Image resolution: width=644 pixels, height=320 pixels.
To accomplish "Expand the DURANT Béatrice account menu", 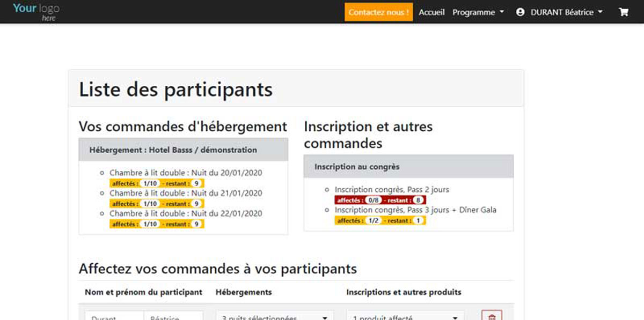I will [559, 12].
